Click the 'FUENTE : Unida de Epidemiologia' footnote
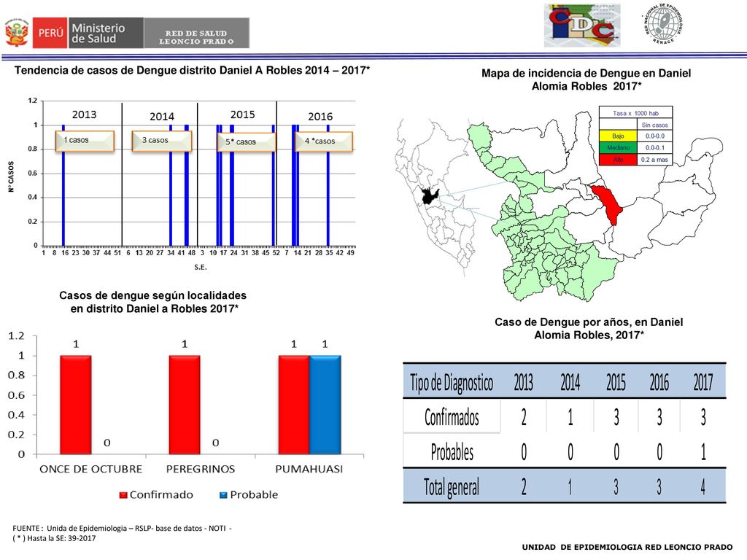 (x=122, y=528)
